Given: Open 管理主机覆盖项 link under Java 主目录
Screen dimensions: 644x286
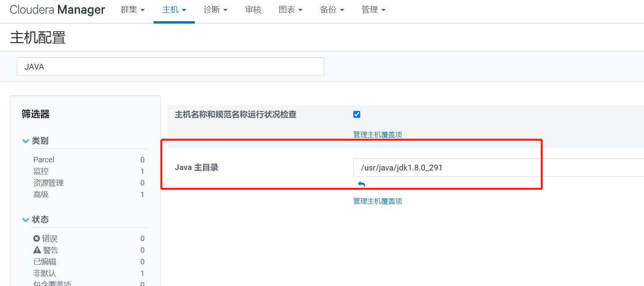Looking at the screenshot, I should tap(378, 201).
